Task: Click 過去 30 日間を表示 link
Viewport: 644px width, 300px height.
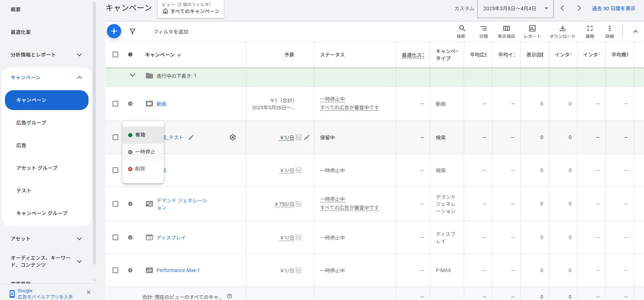Action: (x=614, y=8)
